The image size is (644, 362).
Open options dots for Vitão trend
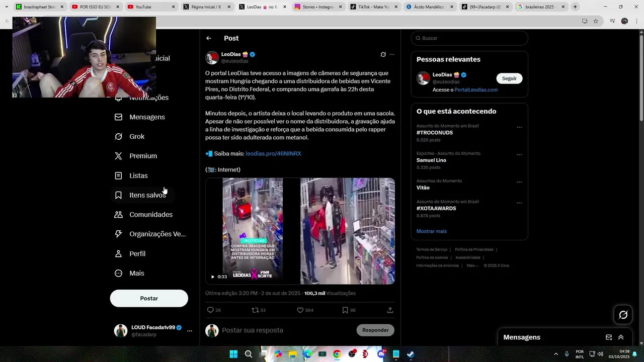[x=519, y=182]
